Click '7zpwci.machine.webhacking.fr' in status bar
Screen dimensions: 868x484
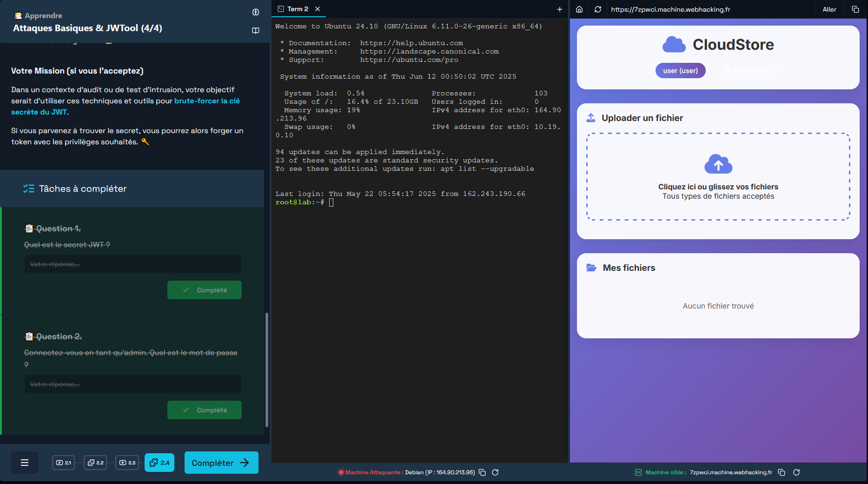(731, 472)
